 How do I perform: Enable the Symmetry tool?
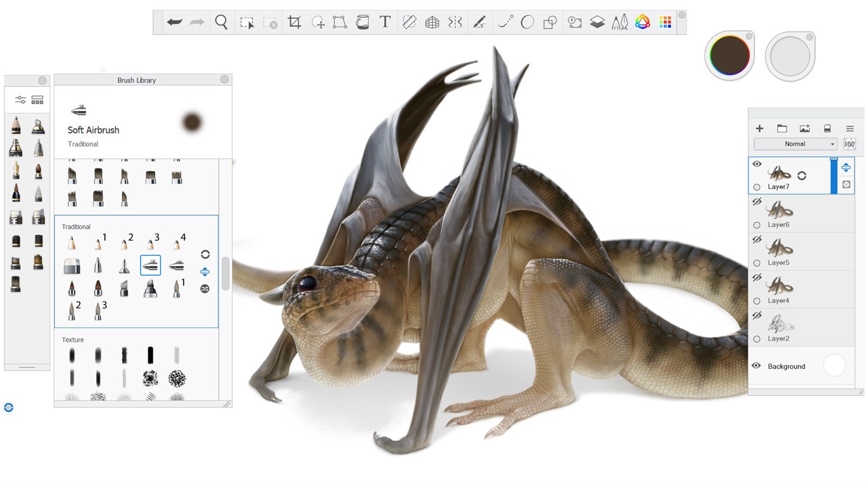click(x=455, y=22)
